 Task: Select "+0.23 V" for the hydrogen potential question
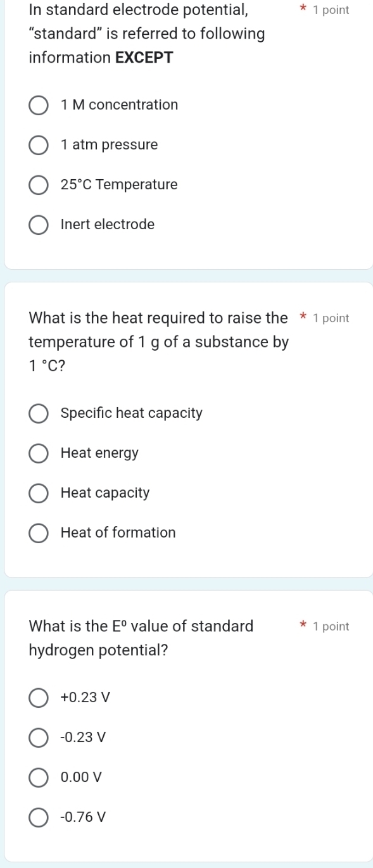click(x=38, y=698)
